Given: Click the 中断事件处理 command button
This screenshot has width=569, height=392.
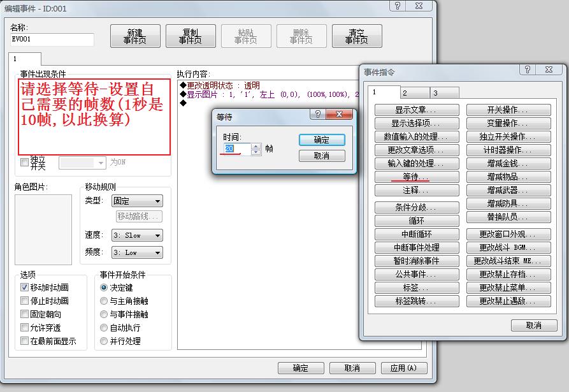Looking at the screenshot, I should click(417, 248).
